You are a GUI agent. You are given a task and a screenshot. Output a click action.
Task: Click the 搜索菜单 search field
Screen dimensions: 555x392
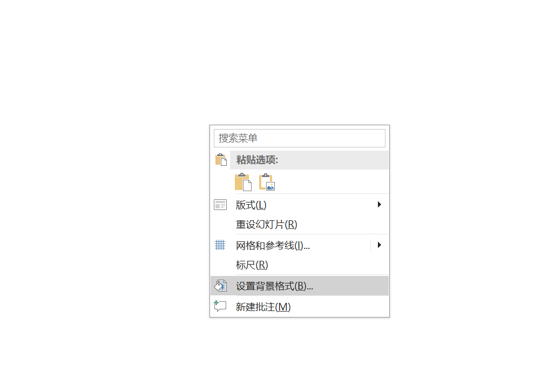(x=300, y=138)
